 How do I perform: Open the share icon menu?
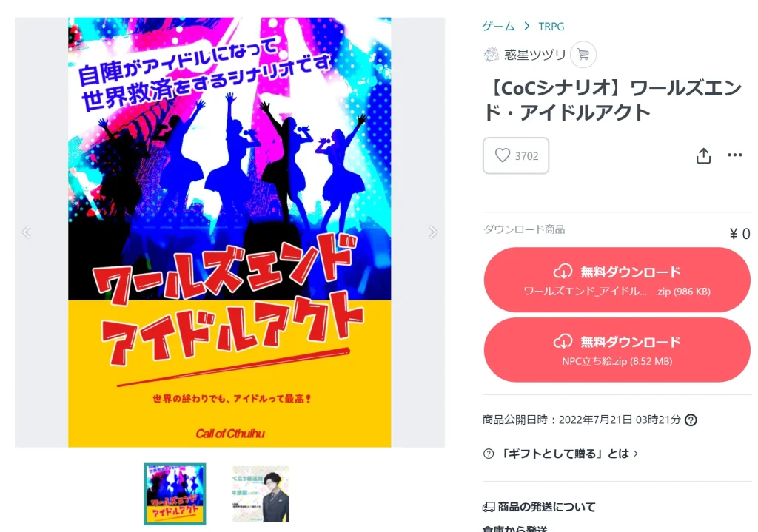tap(703, 155)
